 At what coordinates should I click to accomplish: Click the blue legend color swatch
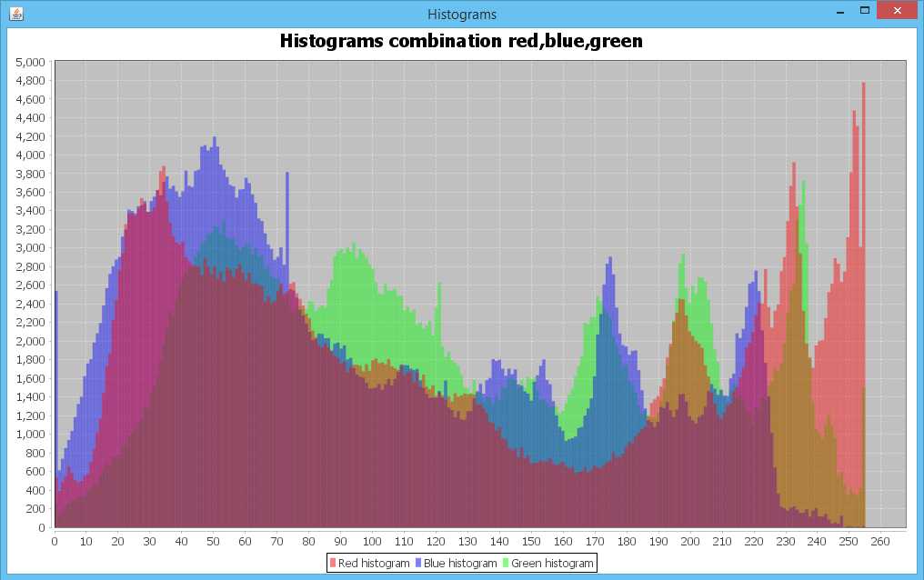(418, 563)
